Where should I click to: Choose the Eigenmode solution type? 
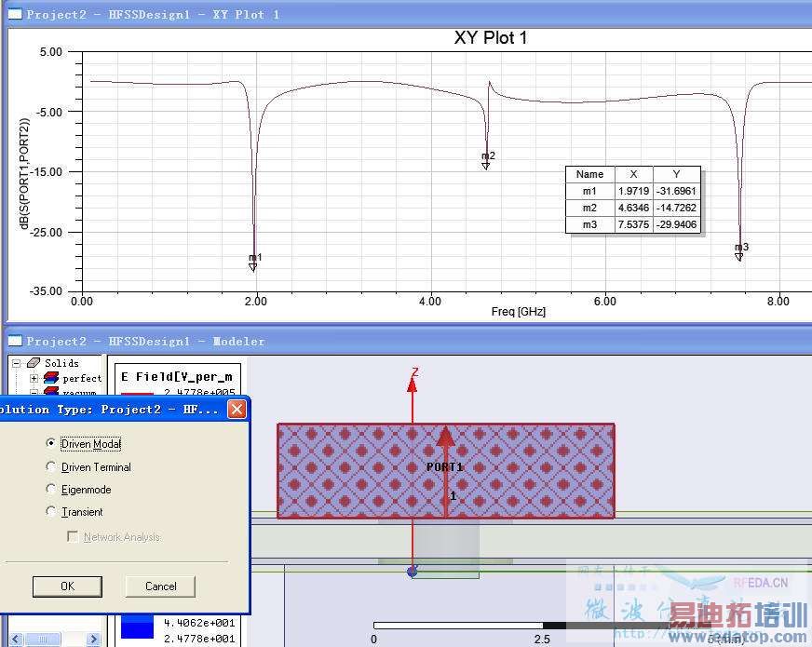(50, 489)
